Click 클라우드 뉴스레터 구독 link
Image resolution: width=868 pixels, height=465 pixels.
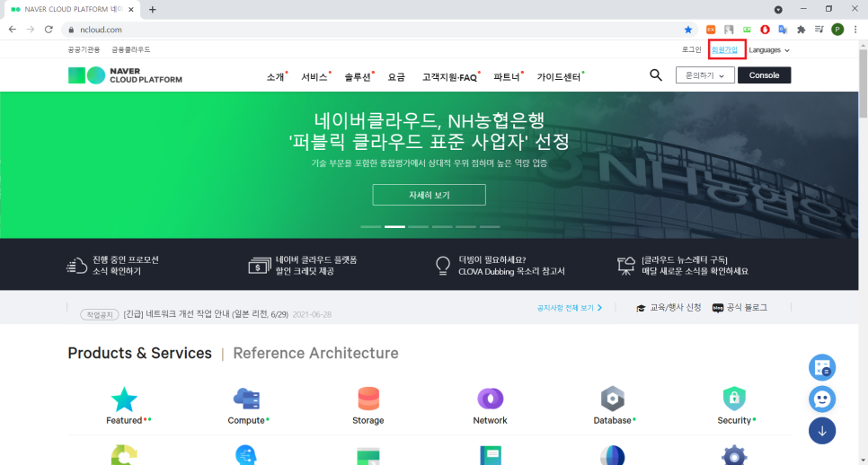coord(683,266)
